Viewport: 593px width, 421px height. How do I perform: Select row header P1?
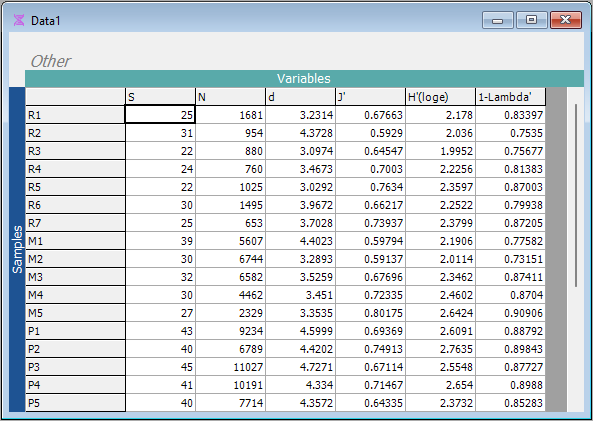click(75, 331)
